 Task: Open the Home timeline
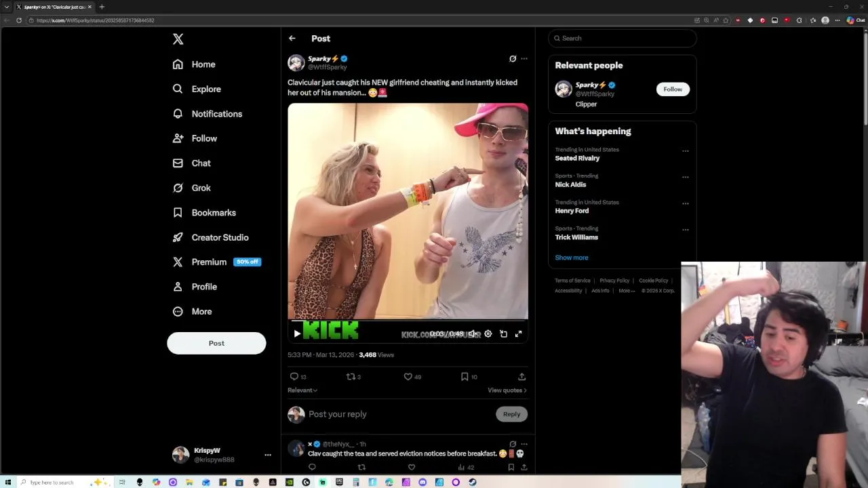click(194, 64)
